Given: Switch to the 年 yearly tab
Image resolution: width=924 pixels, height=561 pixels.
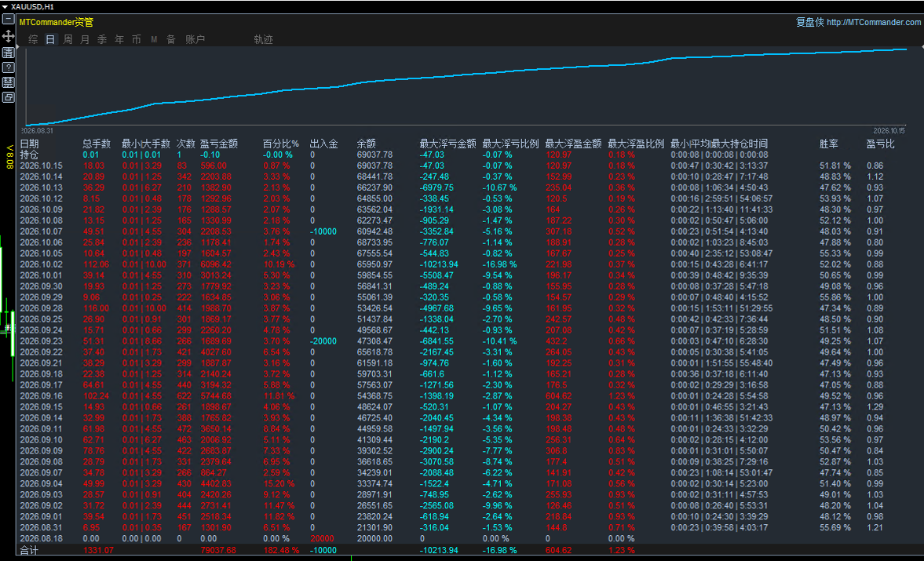Looking at the screenshot, I should point(119,39).
